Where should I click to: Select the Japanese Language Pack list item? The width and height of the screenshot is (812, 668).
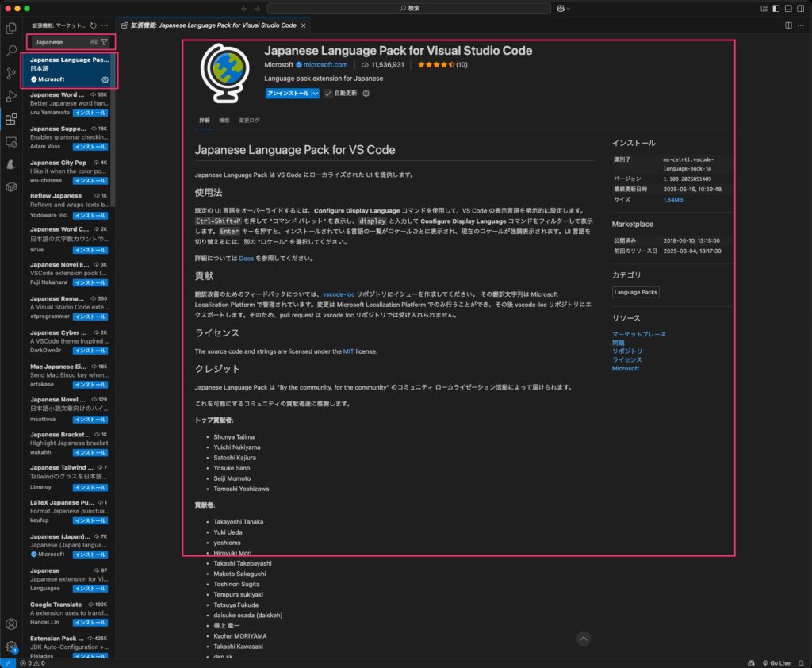point(69,70)
